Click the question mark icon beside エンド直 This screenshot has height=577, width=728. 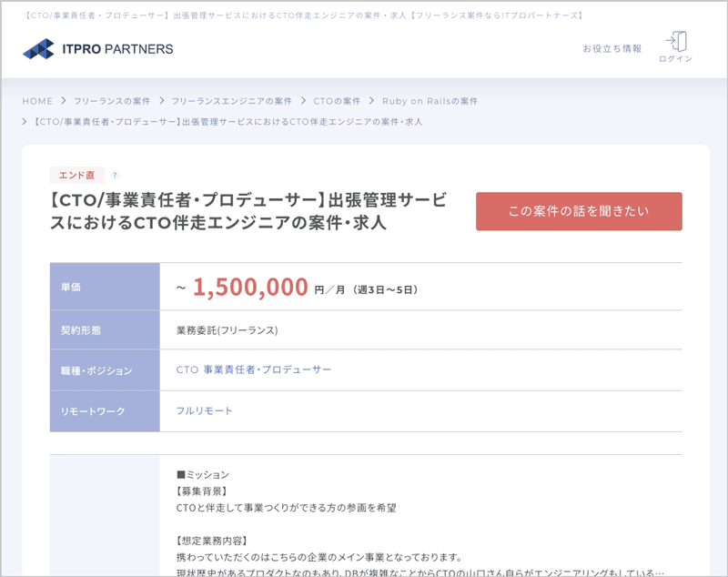(113, 175)
